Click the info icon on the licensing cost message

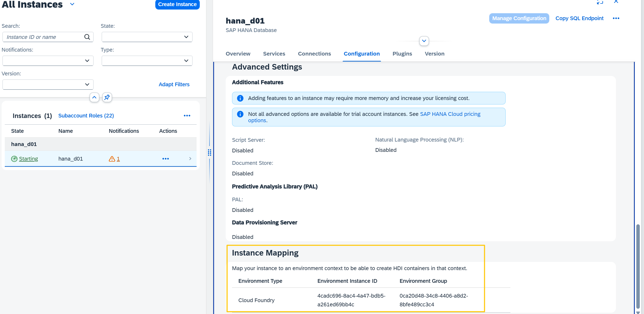(240, 98)
